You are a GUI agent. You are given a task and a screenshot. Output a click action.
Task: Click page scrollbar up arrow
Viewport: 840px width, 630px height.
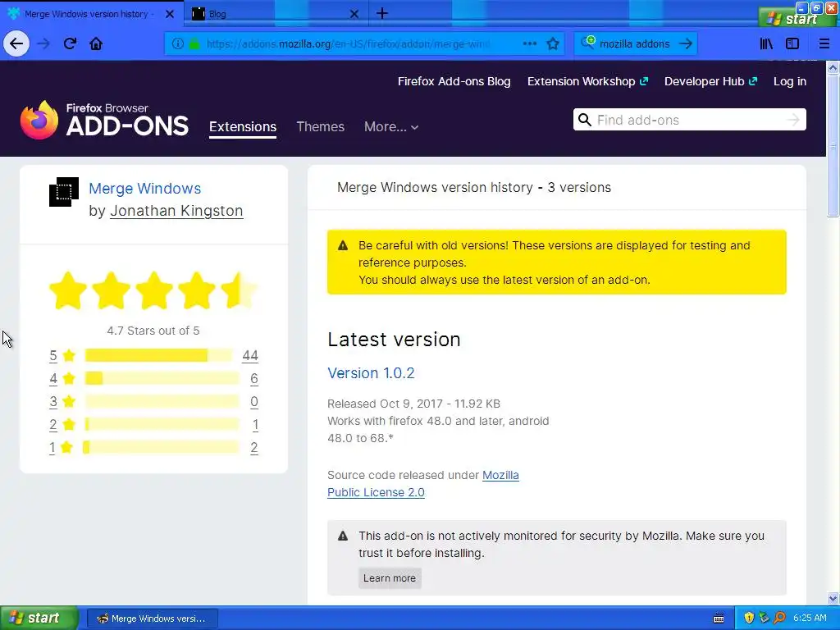click(833, 67)
